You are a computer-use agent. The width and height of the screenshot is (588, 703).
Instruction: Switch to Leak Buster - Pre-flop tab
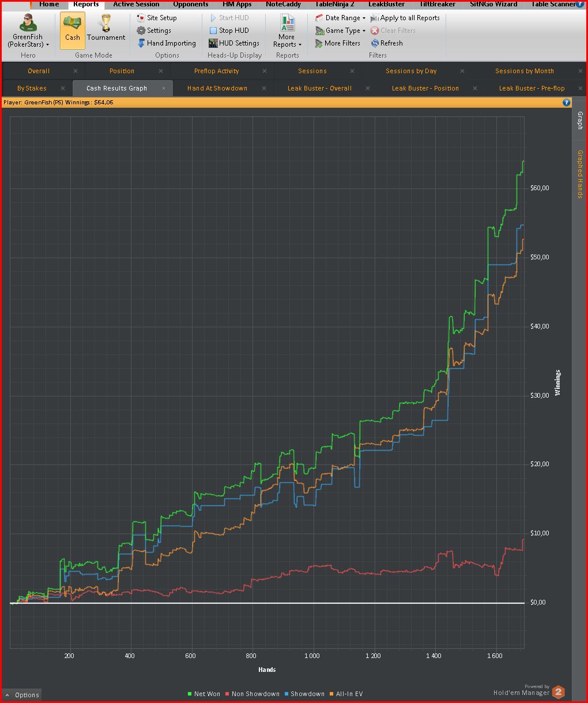tap(532, 88)
